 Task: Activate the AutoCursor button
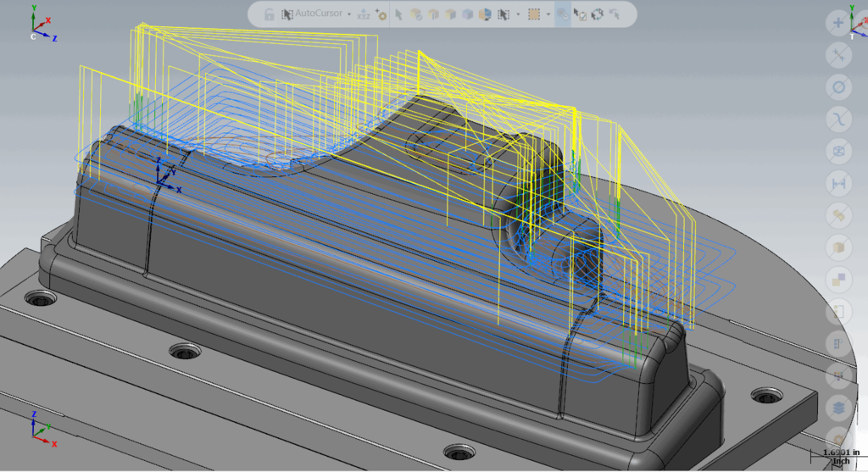pos(313,14)
